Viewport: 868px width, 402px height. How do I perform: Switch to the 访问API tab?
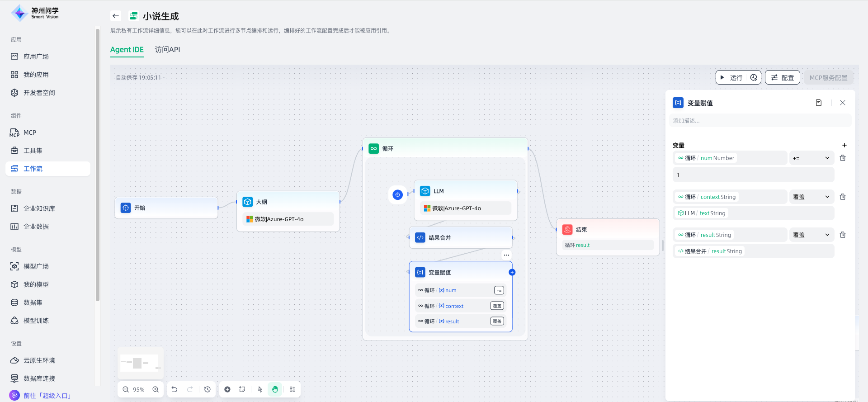(167, 49)
